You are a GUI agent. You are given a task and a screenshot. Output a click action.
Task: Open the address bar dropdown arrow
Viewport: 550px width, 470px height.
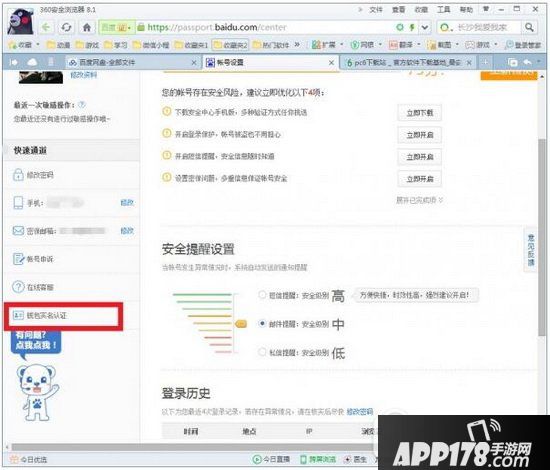click(x=425, y=27)
